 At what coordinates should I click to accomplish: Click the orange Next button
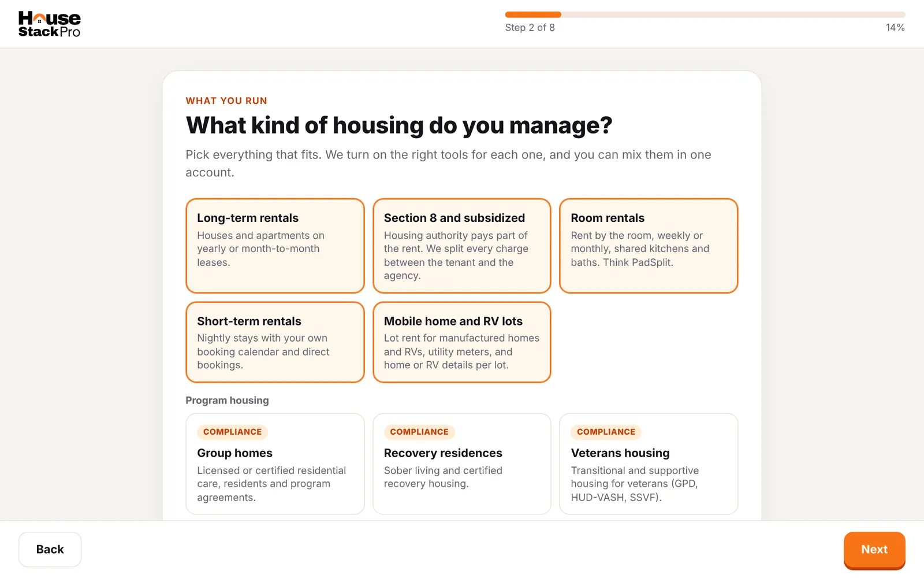click(874, 550)
